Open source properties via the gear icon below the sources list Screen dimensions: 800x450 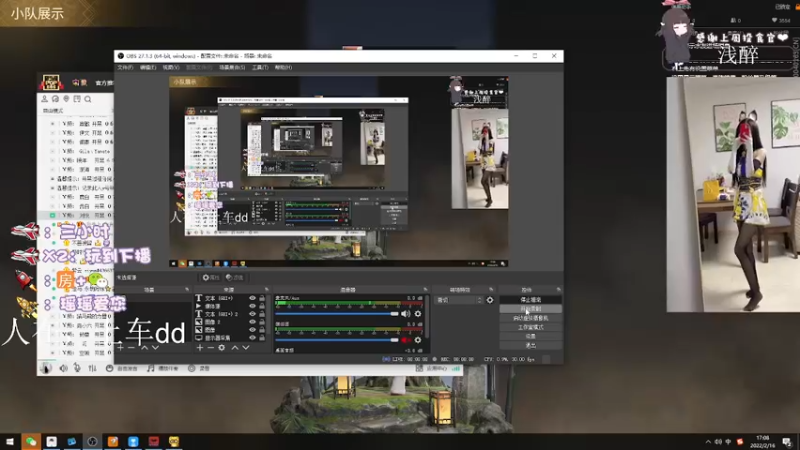(221, 347)
